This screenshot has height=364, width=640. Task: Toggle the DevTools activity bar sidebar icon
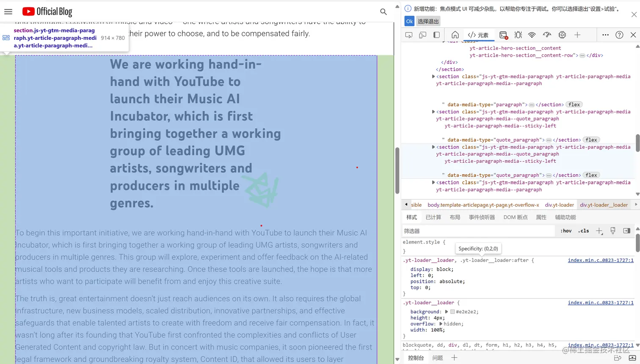click(x=436, y=35)
